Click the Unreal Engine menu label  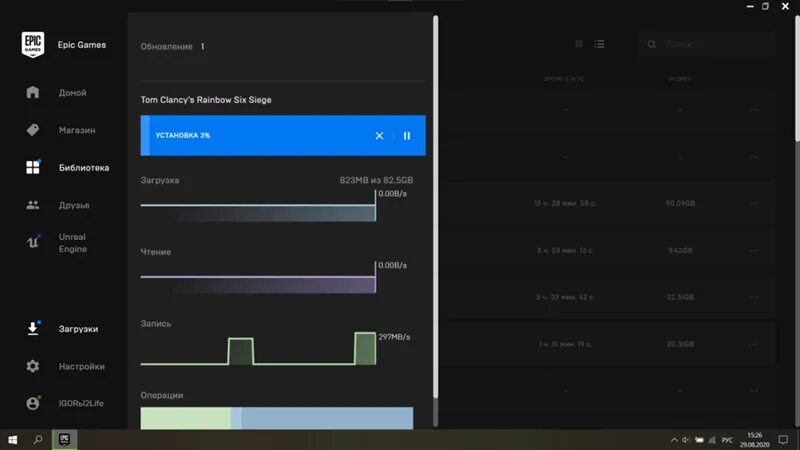72,243
